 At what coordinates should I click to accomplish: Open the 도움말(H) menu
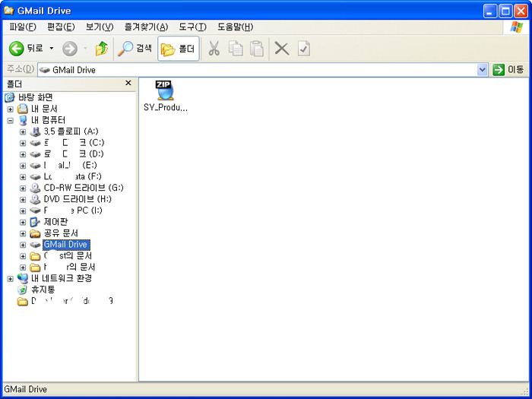235,27
